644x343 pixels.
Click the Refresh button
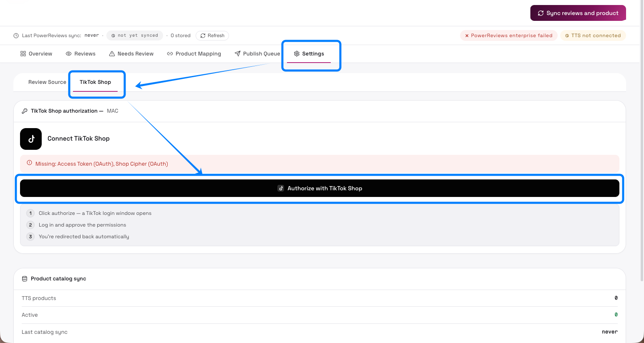(x=212, y=35)
